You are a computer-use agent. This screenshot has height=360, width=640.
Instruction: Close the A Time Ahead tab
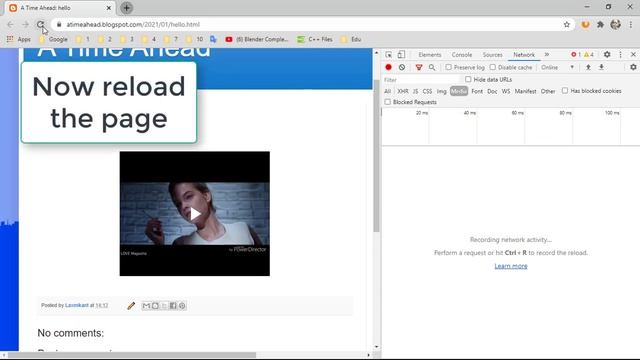tap(109, 8)
